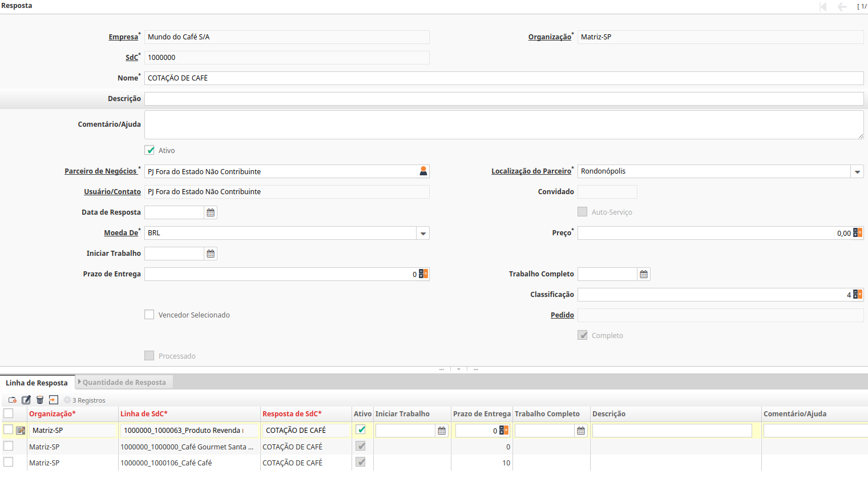The height and width of the screenshot is (490, 868).
Task: Open calculator for the Classificação field
Action: coord(857,295)
